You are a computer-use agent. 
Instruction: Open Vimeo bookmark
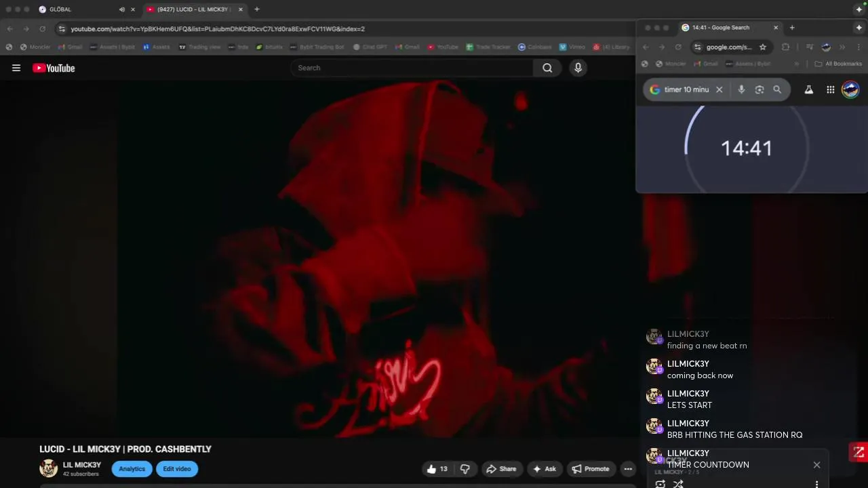(x=572, y=47)
